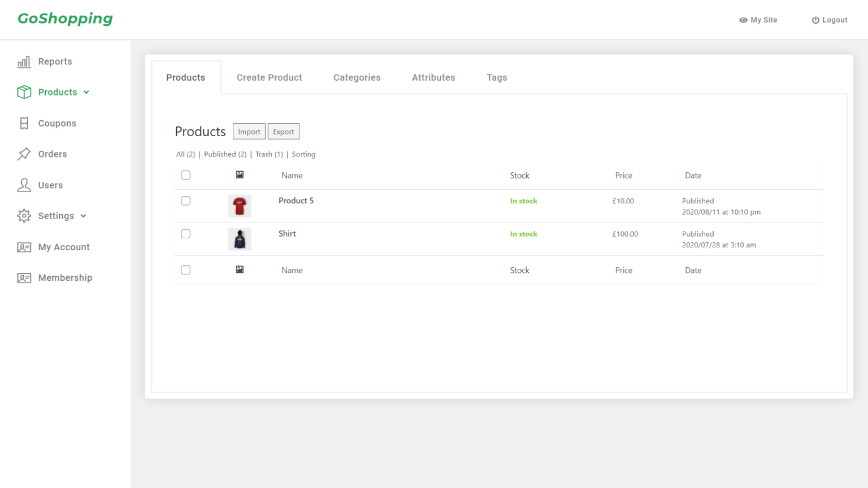Open the Reports section icon in sidebar
Image resolution: width=868 pixels, height=488 pixels.
pyautogui.click(x=24, y=62)
